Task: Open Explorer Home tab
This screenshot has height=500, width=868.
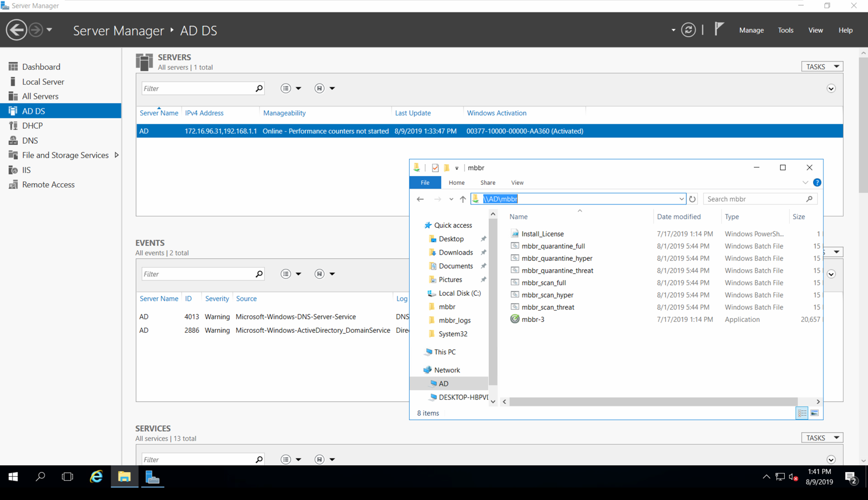Action: 456,183
